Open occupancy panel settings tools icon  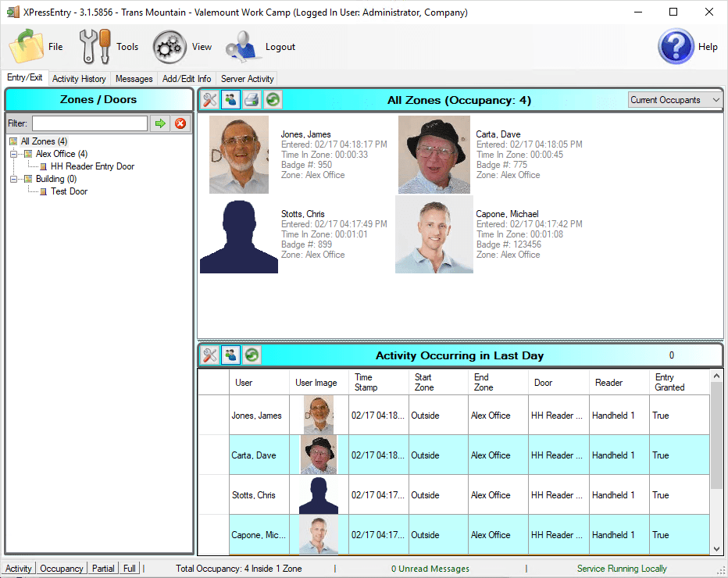click(210, 100)
